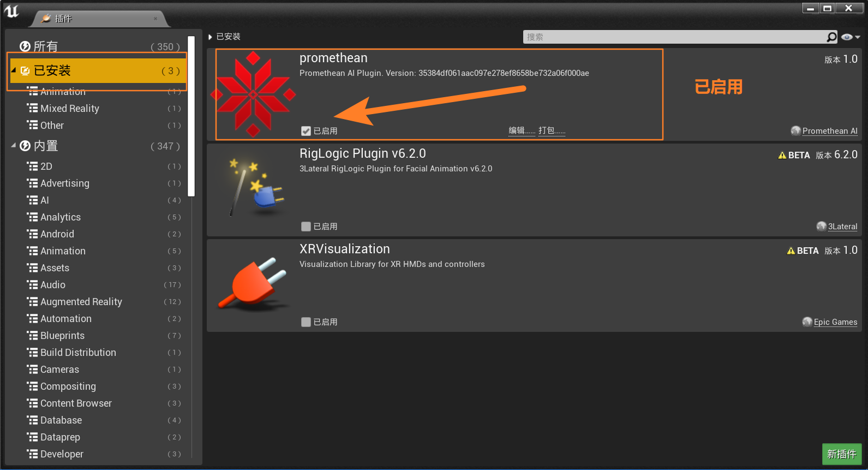
Task: Maximize the plugins window
Action: click(827, 8)
